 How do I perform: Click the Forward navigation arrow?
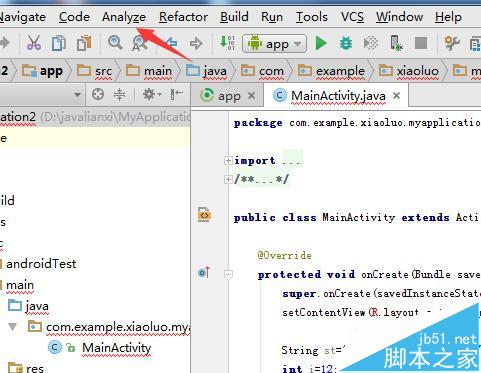pyautogui.click(x=196, y=43)
